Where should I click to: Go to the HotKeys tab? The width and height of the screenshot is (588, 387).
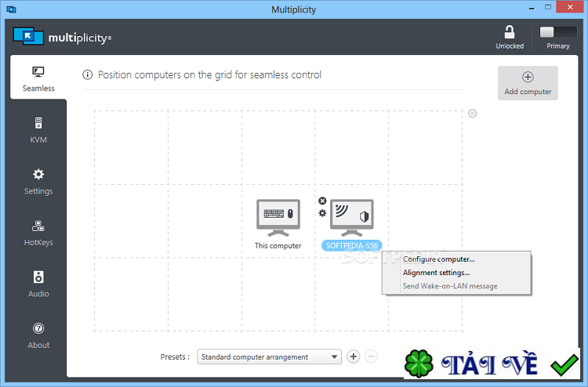(38, 233)
